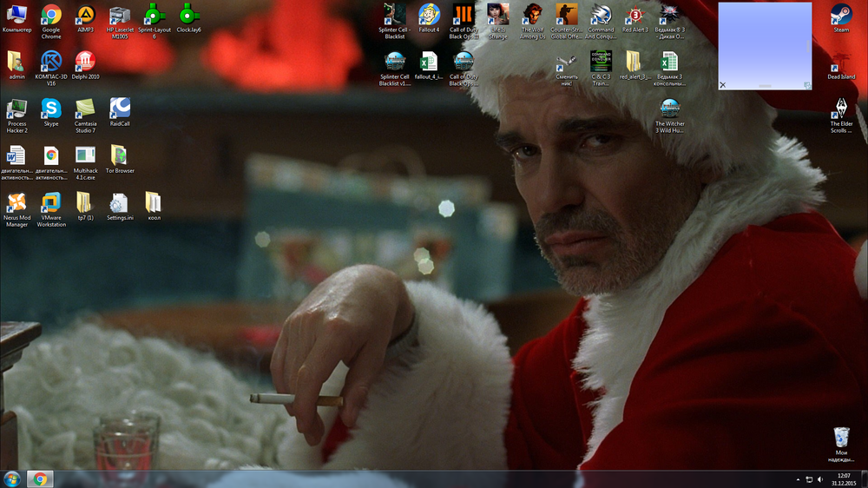This screenshot has height=488, width=868.
Task: Select the Recycle Bin on the desktop
Action: pos(840,437)
